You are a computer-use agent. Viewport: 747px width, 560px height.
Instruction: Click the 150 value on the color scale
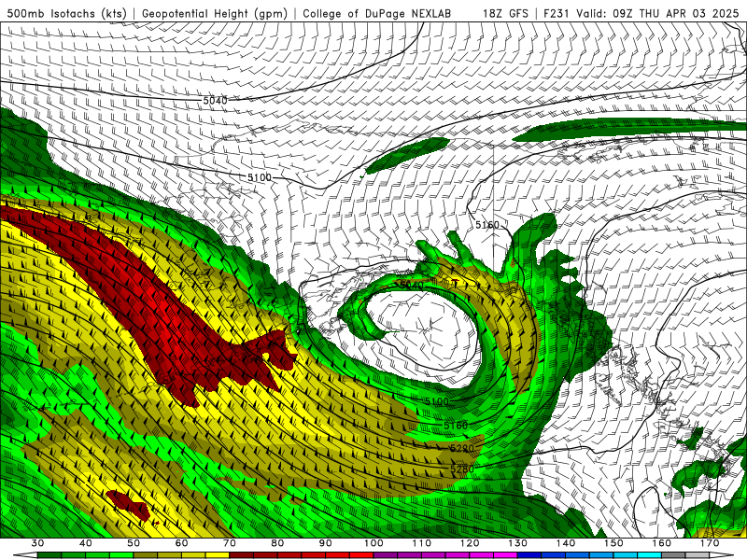pos(613,543)
